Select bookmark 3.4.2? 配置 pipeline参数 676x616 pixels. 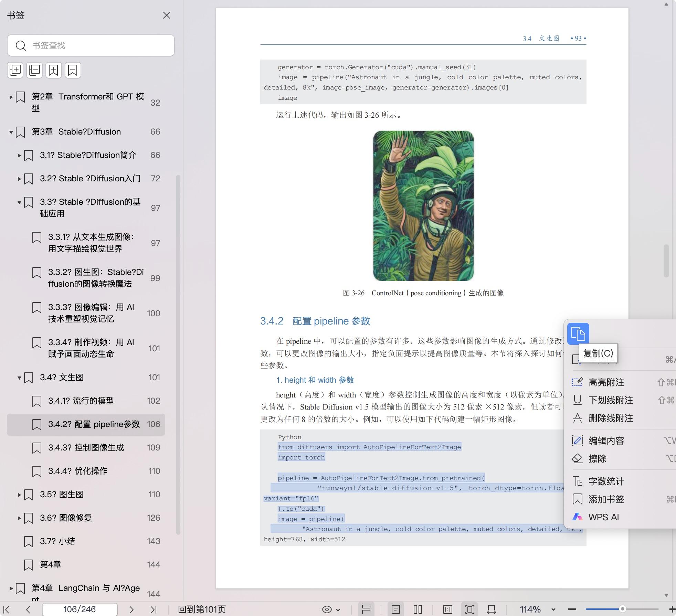click(86, 424)
